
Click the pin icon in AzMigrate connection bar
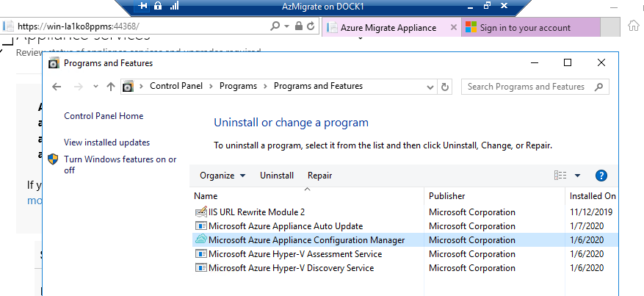(142, 6)
